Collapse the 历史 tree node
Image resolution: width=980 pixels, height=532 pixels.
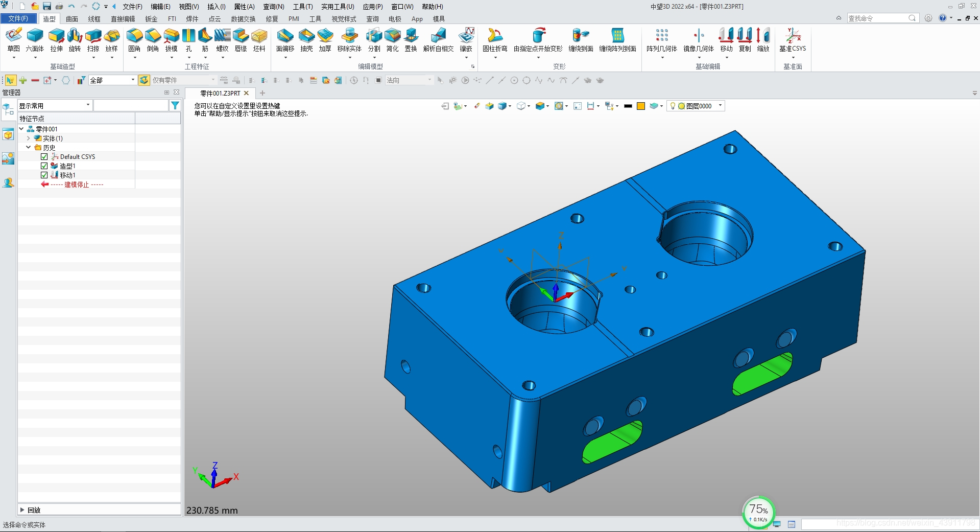[x=29, y=147]
